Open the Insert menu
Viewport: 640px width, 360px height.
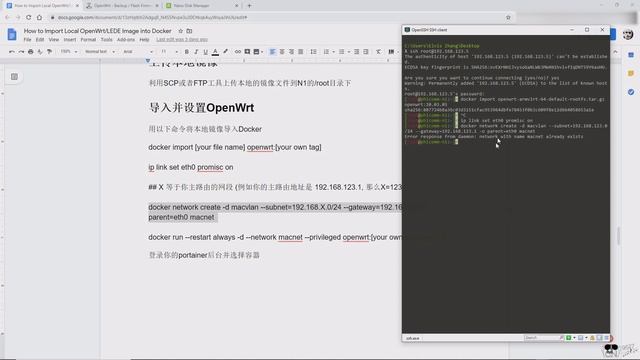70,40
